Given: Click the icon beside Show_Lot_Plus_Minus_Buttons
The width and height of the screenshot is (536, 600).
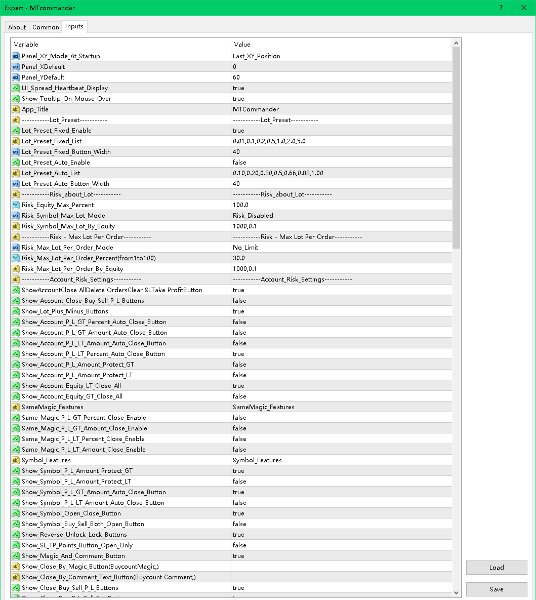Looking at the screenshot, I should coord(16,311).
